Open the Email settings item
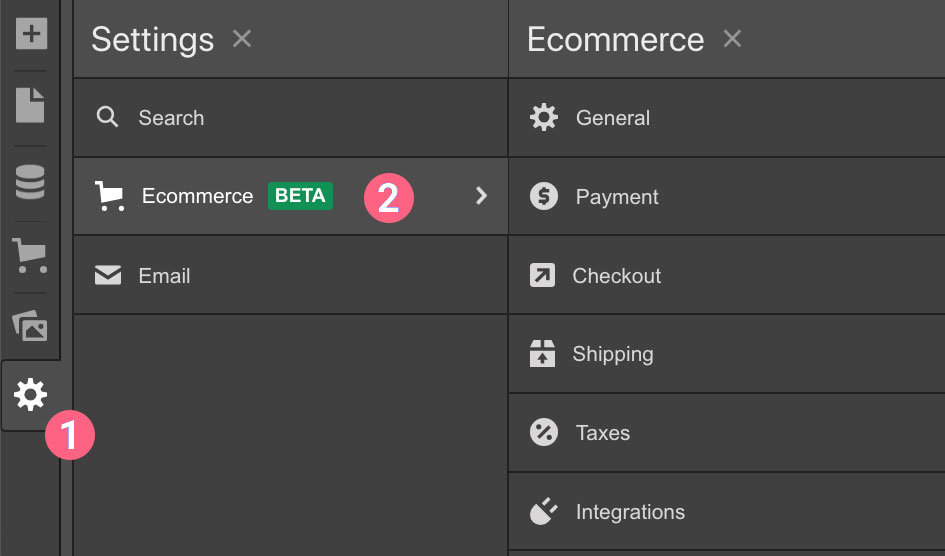 point(164,276)
